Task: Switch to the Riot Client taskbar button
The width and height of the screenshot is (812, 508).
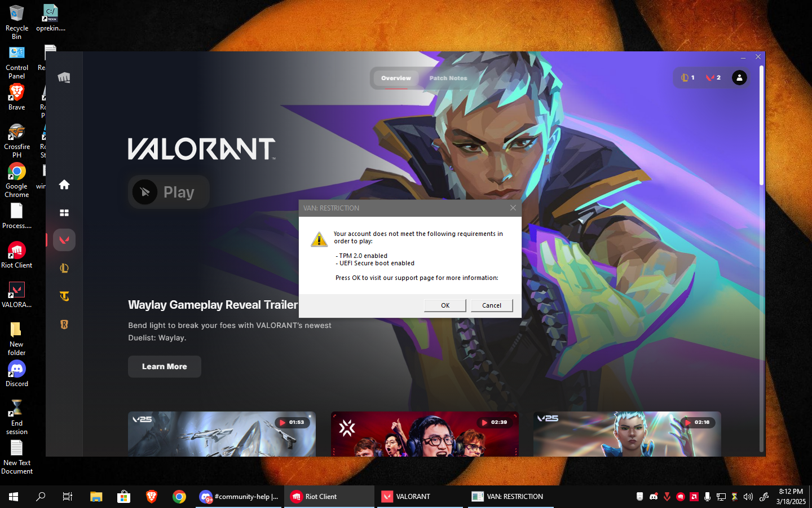Action: [329, 497]
